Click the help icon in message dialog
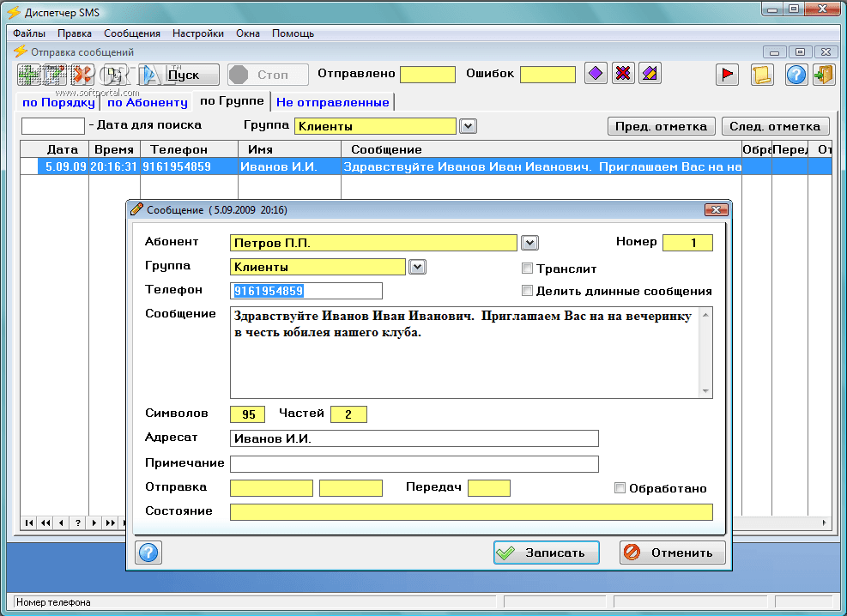This screenshot has width=847, height=616. tap(148, 553)
